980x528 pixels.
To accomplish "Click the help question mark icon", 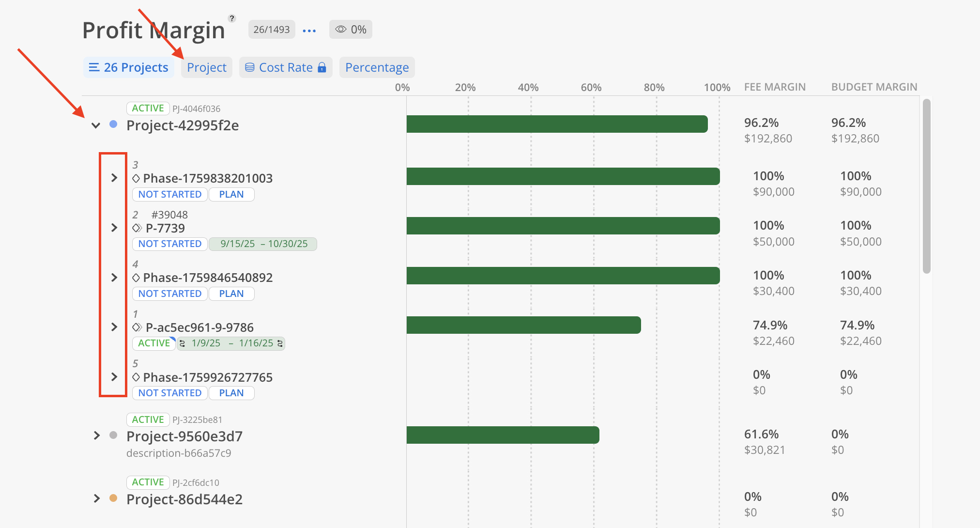I will tap(232, 18).
